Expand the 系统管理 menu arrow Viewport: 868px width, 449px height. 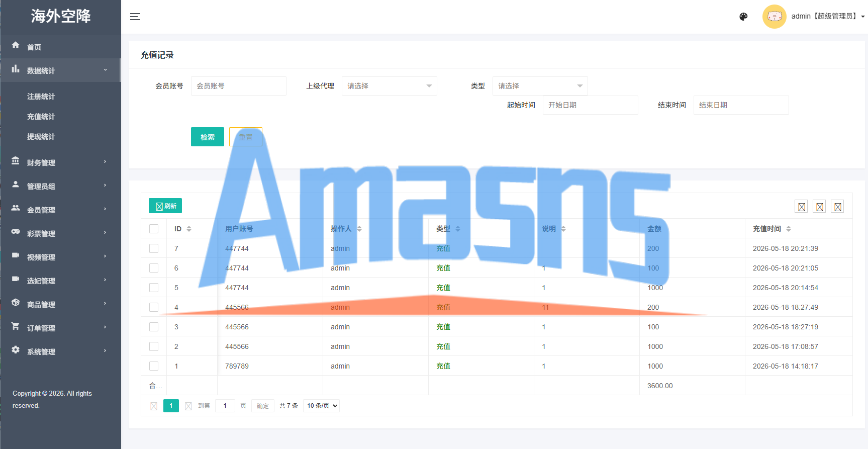[x=105, y=351]
